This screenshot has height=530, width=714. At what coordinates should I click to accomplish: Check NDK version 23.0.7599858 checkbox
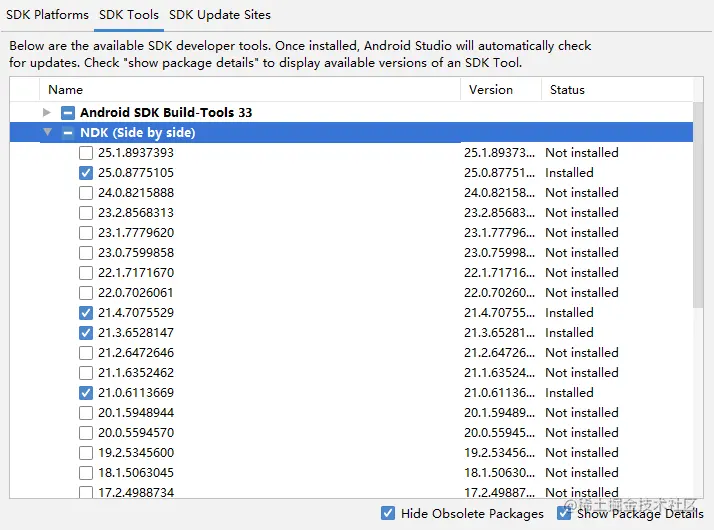pos(86,253)
